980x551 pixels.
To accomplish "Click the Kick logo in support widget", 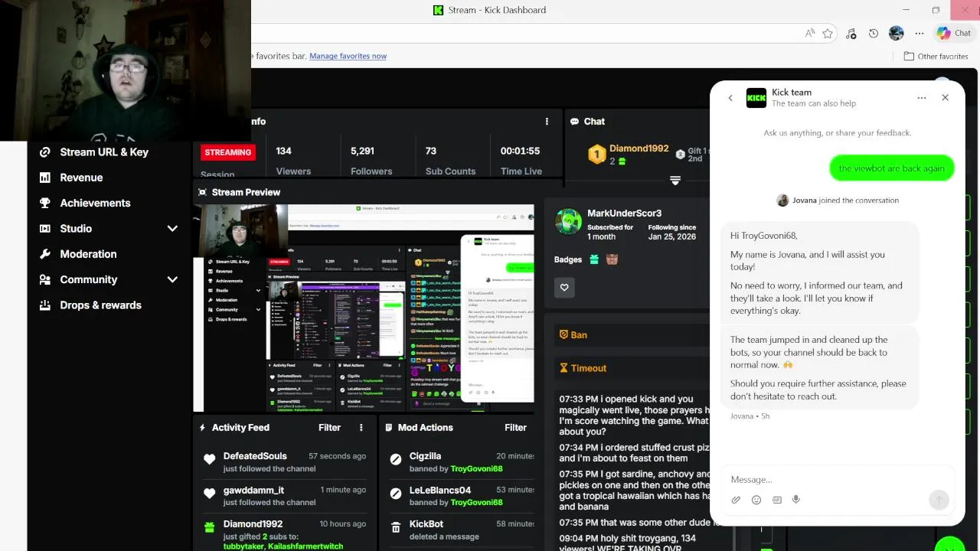I will [x=756, y=98].
